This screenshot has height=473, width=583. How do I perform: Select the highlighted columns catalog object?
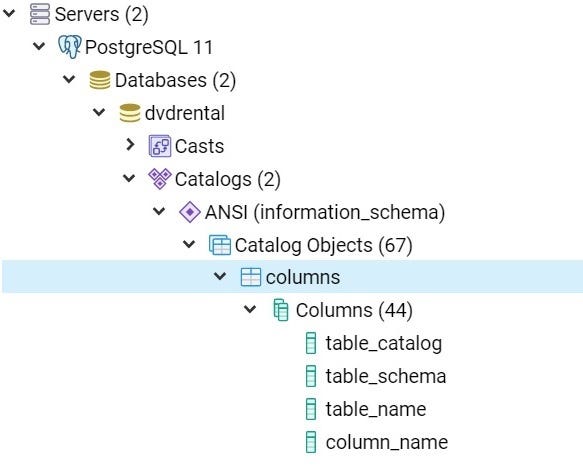(x=292, y=277)
